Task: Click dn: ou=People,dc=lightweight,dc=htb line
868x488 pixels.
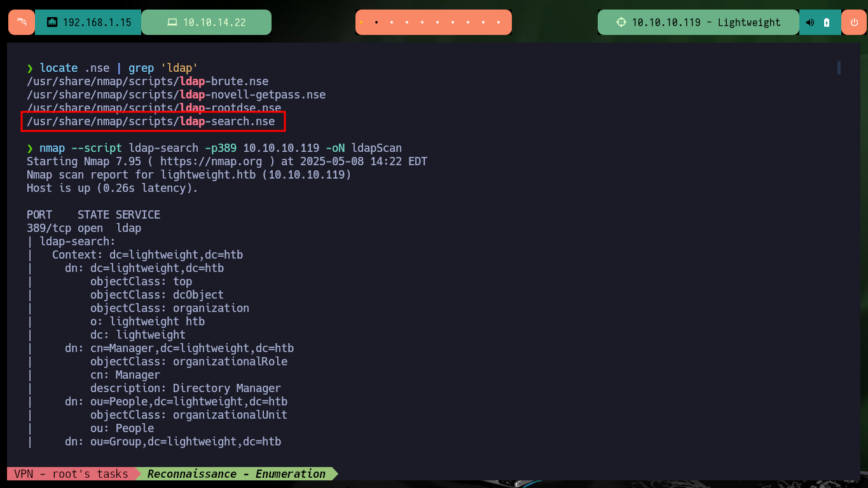Action: (176, 402)
